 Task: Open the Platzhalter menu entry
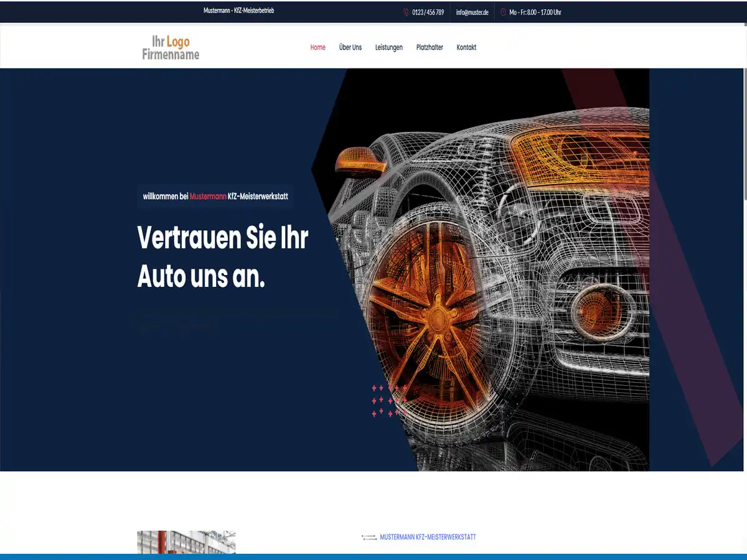coord(430,47)
